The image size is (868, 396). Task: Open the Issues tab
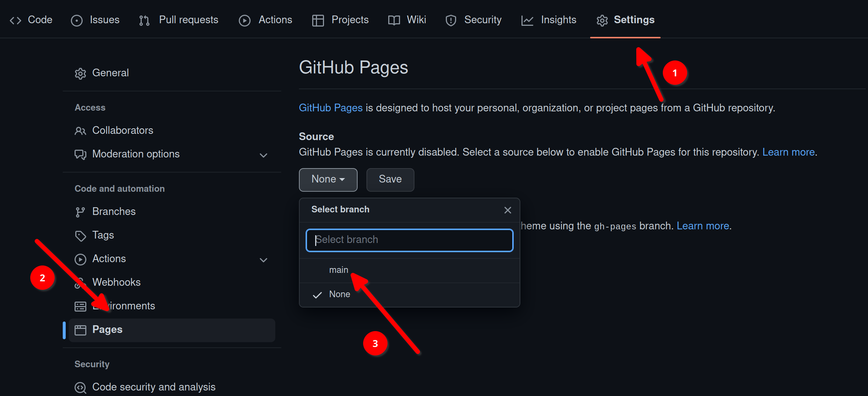(x=95, y=20)
